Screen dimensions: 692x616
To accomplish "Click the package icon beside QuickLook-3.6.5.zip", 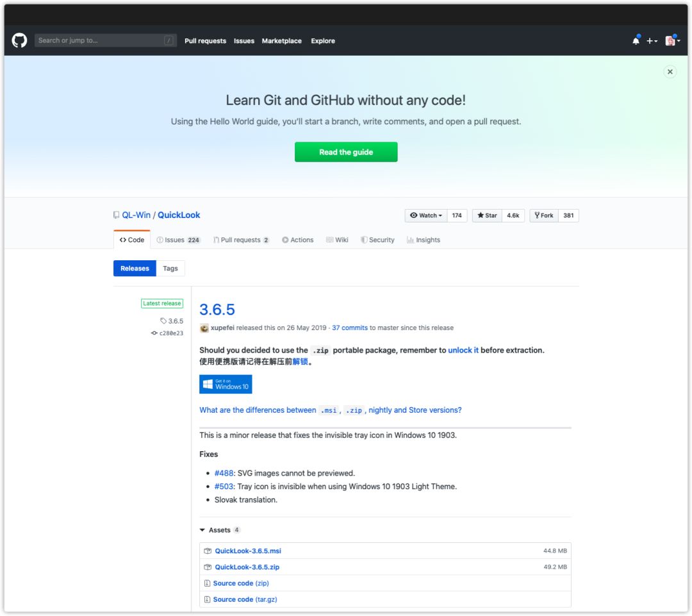I will (208, 567).
